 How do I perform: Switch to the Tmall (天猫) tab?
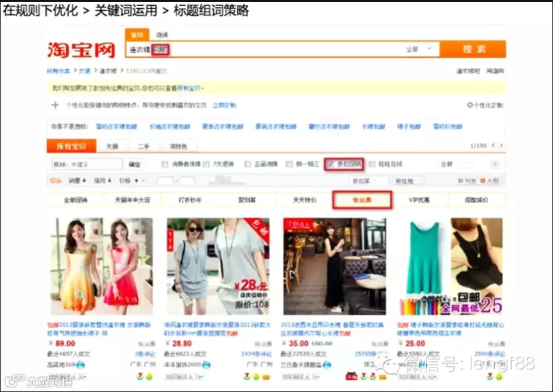coord(112,146)
